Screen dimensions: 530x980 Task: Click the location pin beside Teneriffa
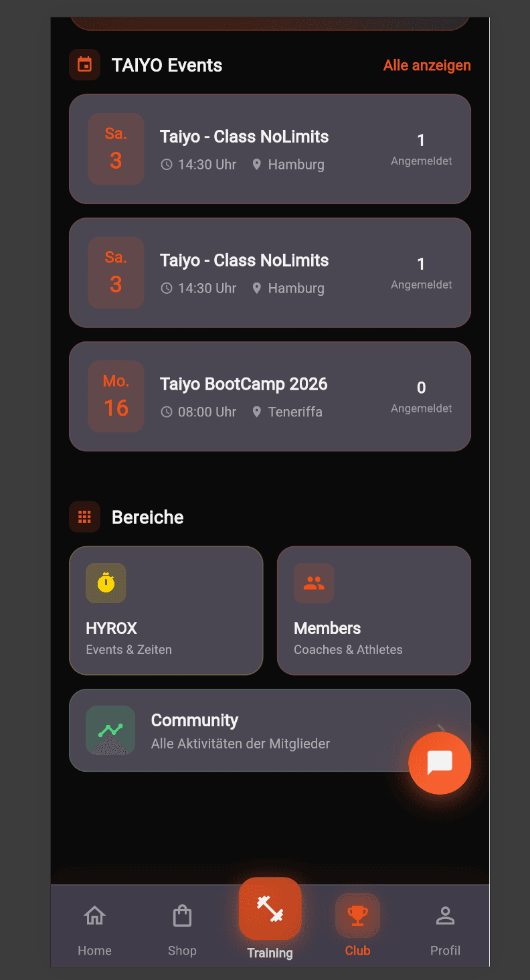click(256, 412)
